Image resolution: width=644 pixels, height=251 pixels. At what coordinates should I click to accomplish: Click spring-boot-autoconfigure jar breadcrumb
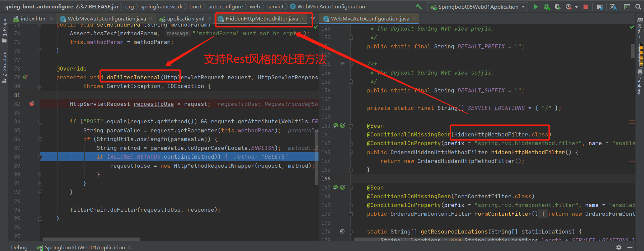[61, 6]
